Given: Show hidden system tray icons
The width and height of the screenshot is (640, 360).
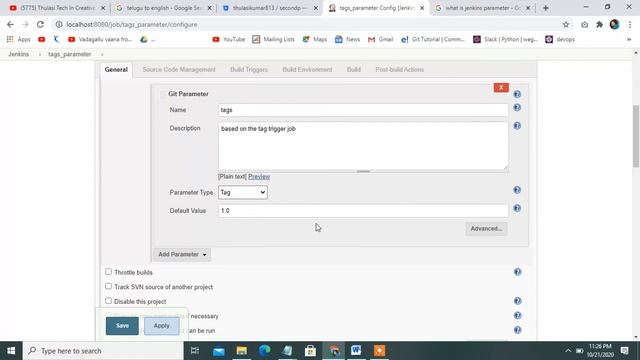Looking at the screenshot, I should 568,351.
